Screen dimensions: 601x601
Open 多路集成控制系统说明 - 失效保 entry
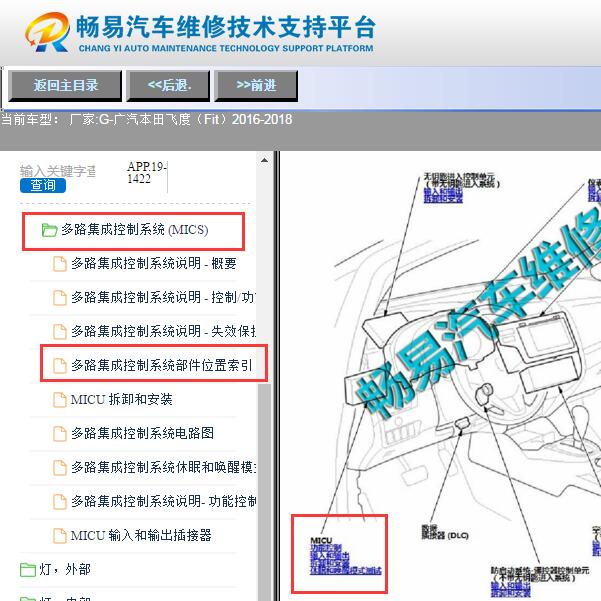[x=163, y=331]
